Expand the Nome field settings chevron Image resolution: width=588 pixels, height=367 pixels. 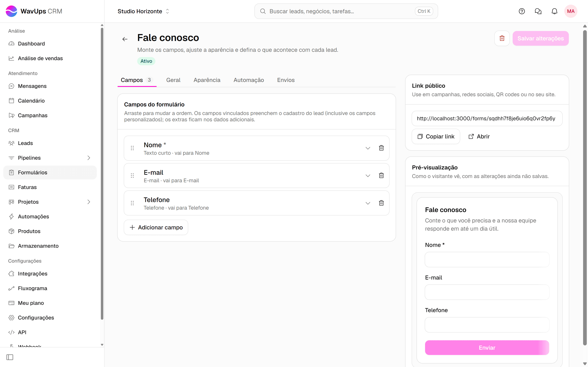click(x=368, y=148)
